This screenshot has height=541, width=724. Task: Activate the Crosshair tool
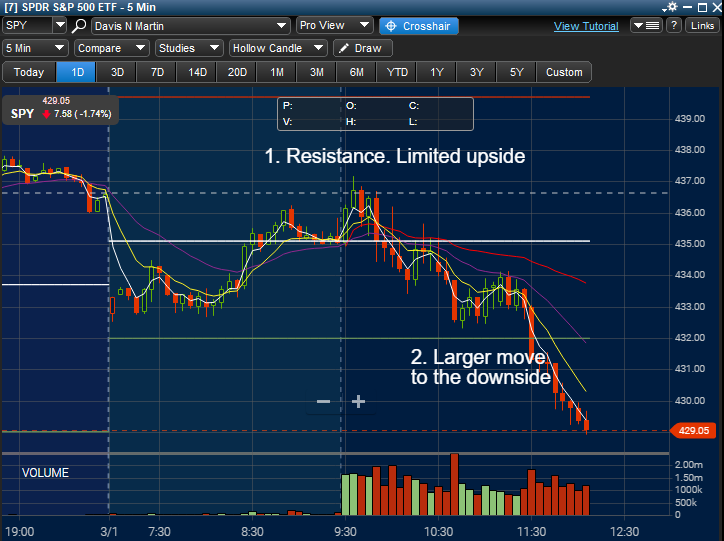(419, 26)
